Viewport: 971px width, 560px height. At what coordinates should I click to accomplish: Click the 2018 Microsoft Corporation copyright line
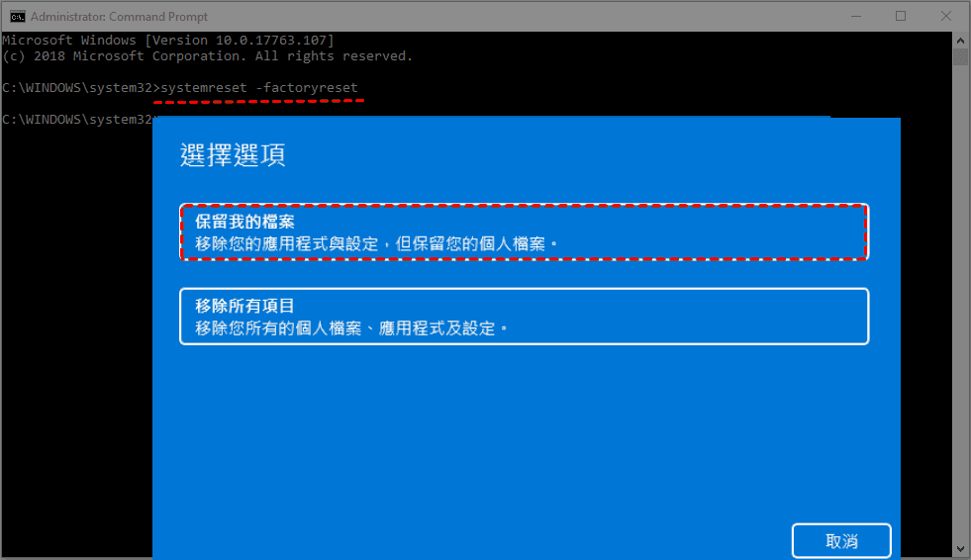pos(207,56)
